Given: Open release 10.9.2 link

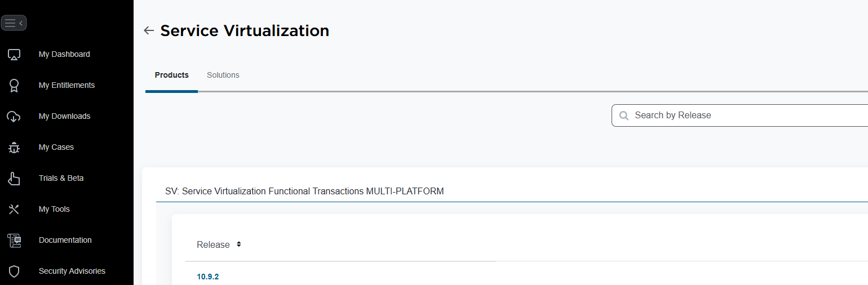Looking at the screenshot, I should [x=207, y=277].
